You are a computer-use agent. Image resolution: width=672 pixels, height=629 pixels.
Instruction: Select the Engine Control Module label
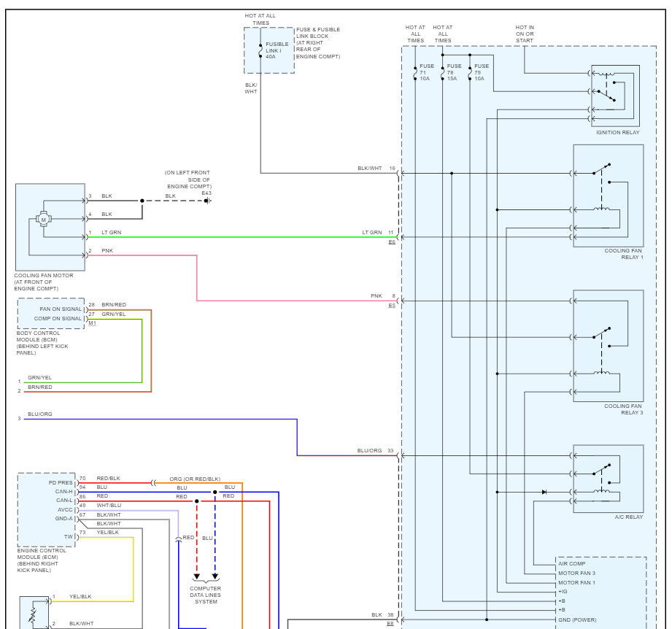click(x=42, y=560)
